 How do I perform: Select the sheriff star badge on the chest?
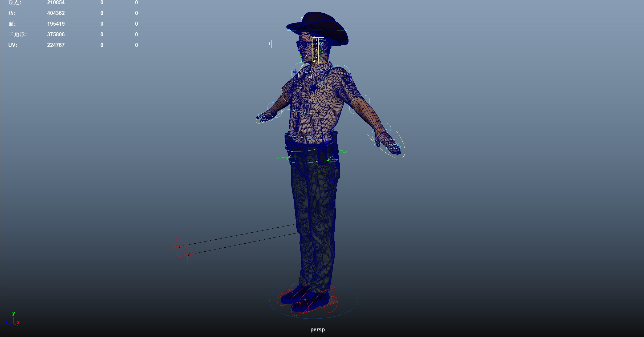tap(314, 88)
